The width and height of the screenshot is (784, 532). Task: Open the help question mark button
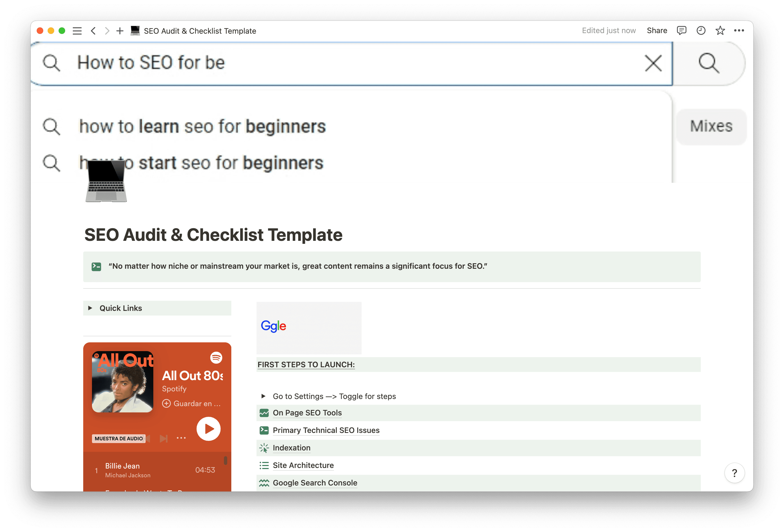click(734, 473)
